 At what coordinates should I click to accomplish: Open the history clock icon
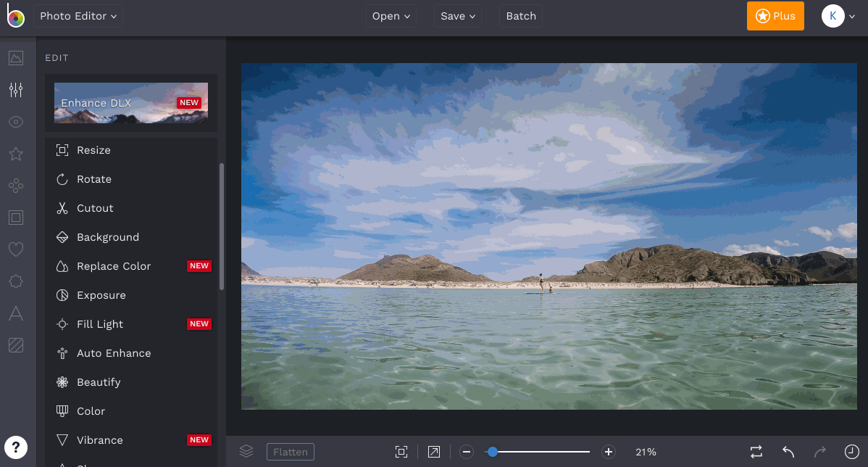coord(852,452)
